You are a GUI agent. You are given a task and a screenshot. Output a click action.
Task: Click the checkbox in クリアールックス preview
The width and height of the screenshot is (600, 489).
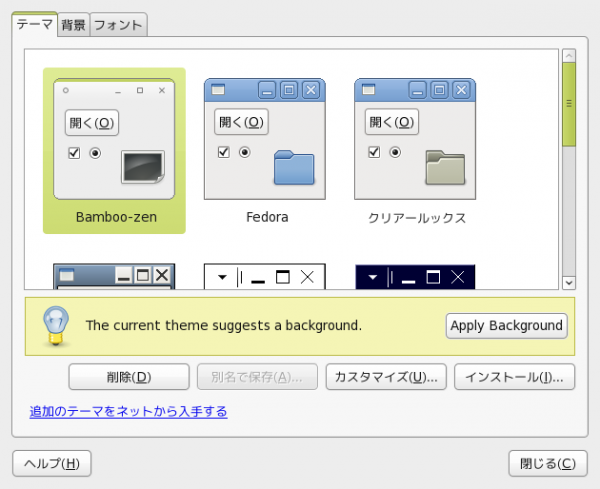click(x=374, y=152)
